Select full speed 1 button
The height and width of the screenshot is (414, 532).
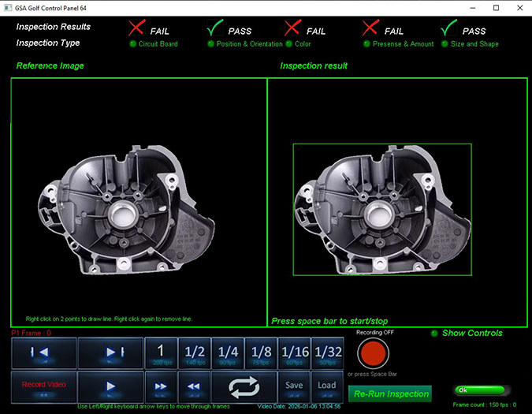coord(160,352)
